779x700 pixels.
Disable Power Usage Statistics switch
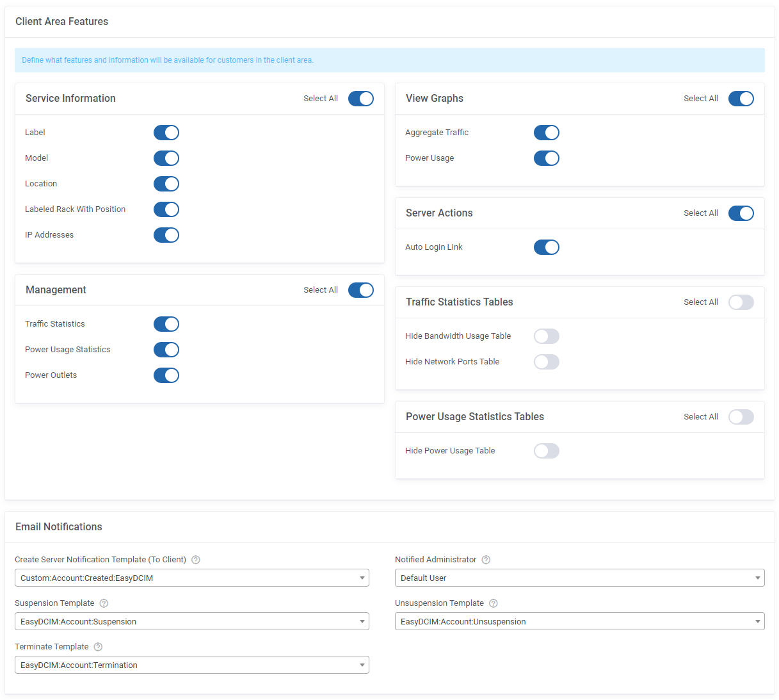click(166, 350)
